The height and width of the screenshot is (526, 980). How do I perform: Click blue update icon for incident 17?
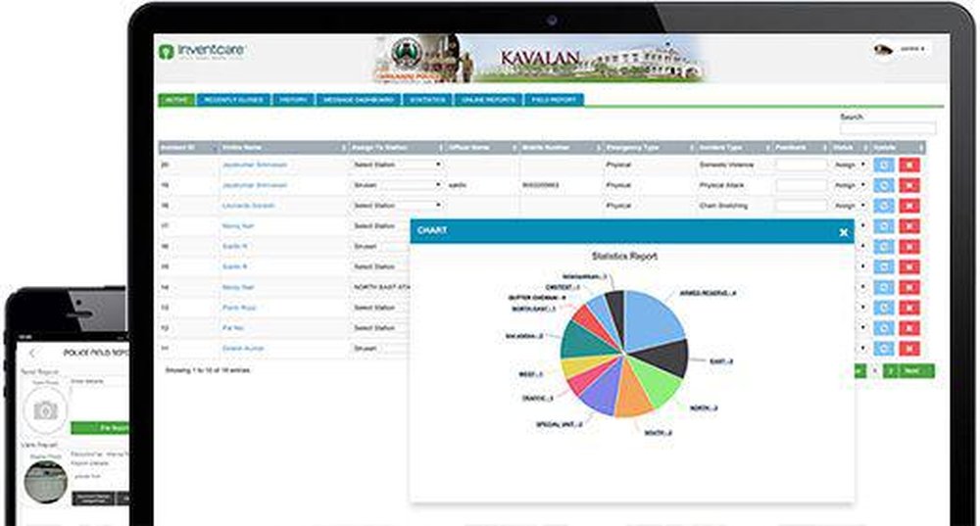883,226
